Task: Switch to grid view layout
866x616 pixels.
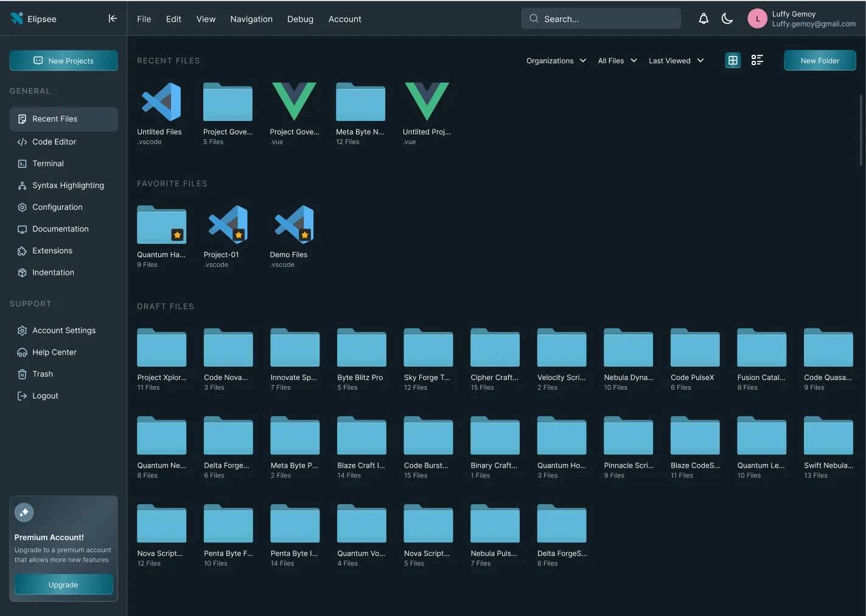Action: click(x=733, y=60)
